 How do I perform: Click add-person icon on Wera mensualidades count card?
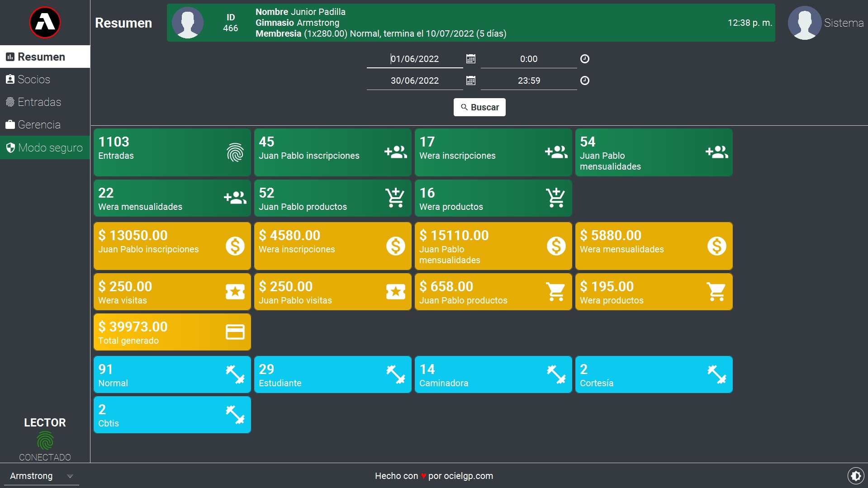point(235,198)
